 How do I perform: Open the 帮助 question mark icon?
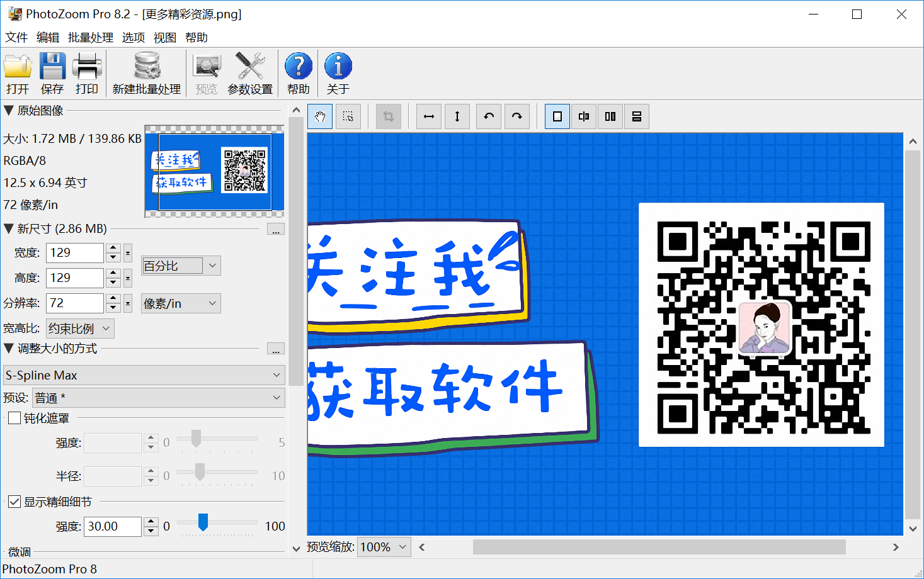pyautogui.click(x=299, y=73)
